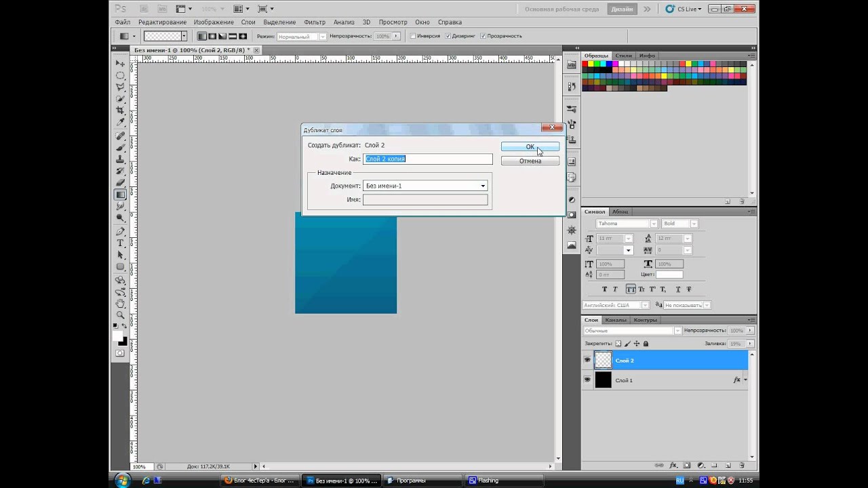Choose the radial gradient style icon
Screen dimensions: 868x488
point(212,36)
